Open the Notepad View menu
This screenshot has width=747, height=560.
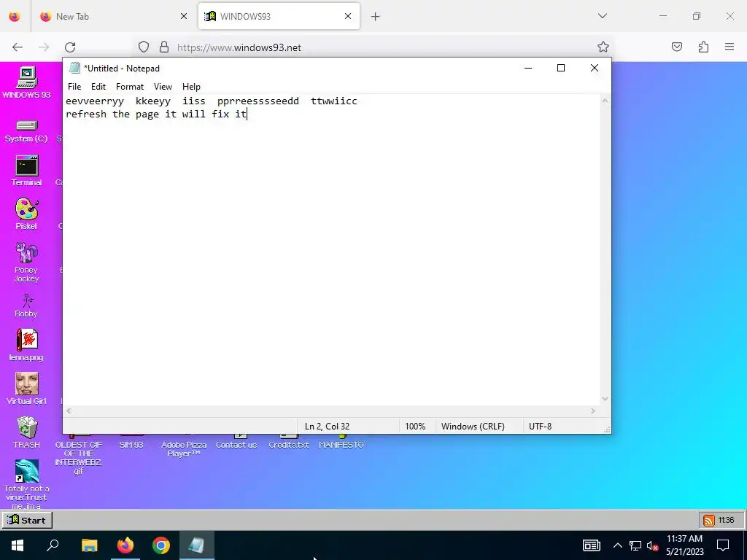[x=163, y=87]
